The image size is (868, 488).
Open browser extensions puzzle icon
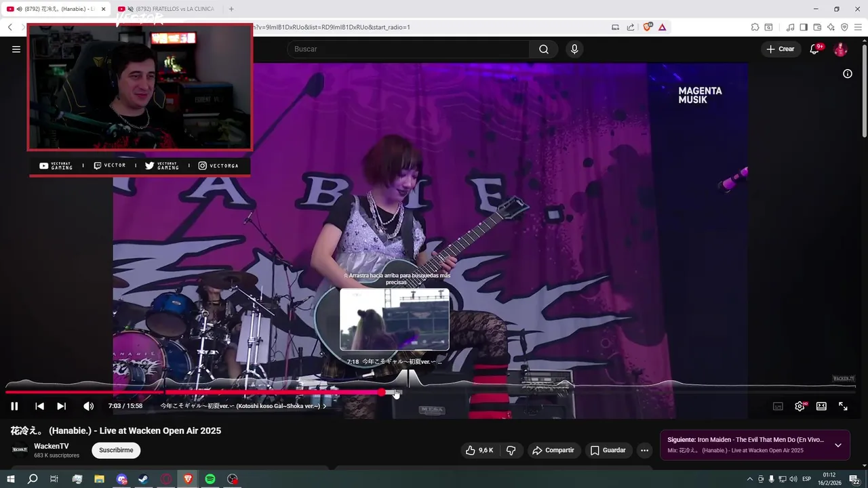tap(755, 27)
